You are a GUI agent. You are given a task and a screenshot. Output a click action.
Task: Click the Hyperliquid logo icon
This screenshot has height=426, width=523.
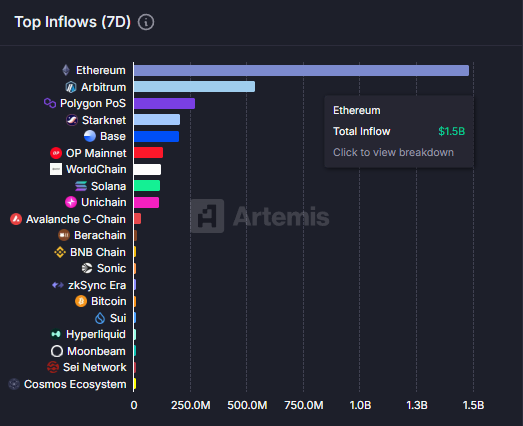(x=56, y=334)
